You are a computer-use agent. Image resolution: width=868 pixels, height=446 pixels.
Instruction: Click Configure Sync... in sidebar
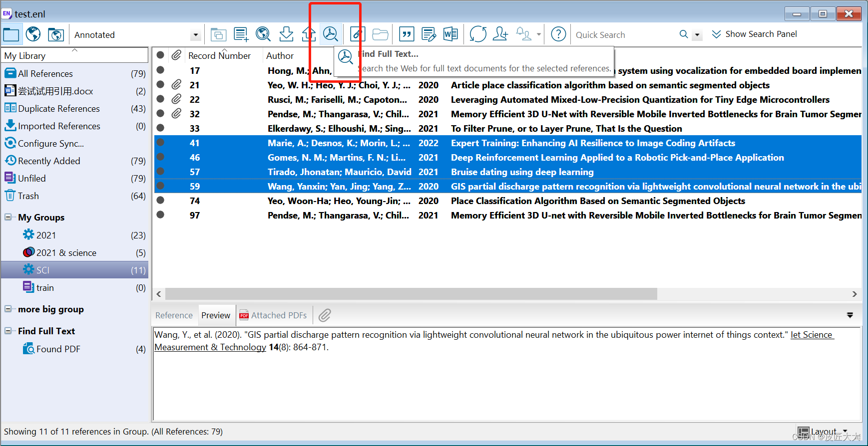tap(75, 143)
